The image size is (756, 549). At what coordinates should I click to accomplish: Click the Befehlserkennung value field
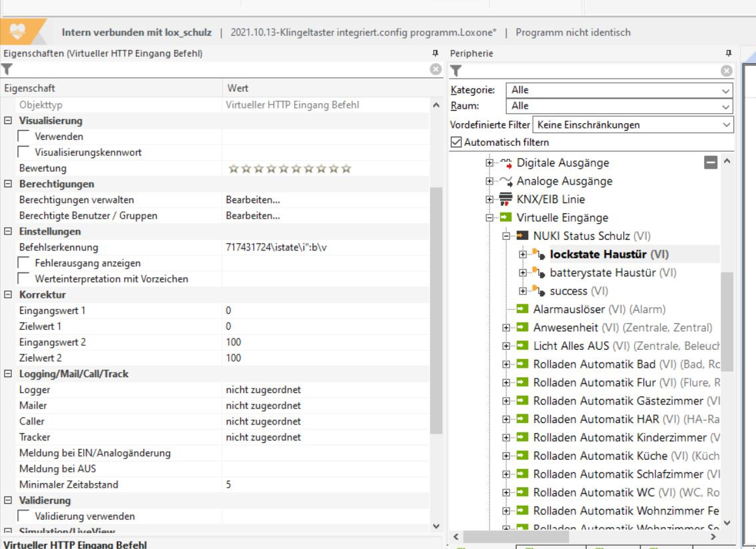coord(327,247)
